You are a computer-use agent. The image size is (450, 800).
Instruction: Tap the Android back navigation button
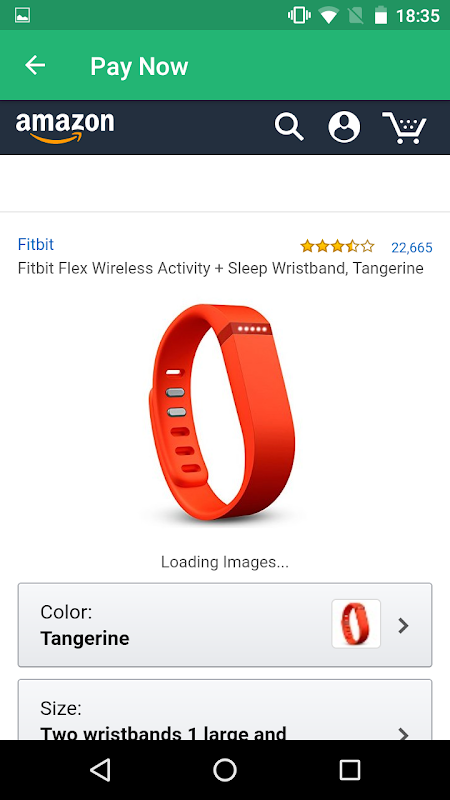point(100,769)
